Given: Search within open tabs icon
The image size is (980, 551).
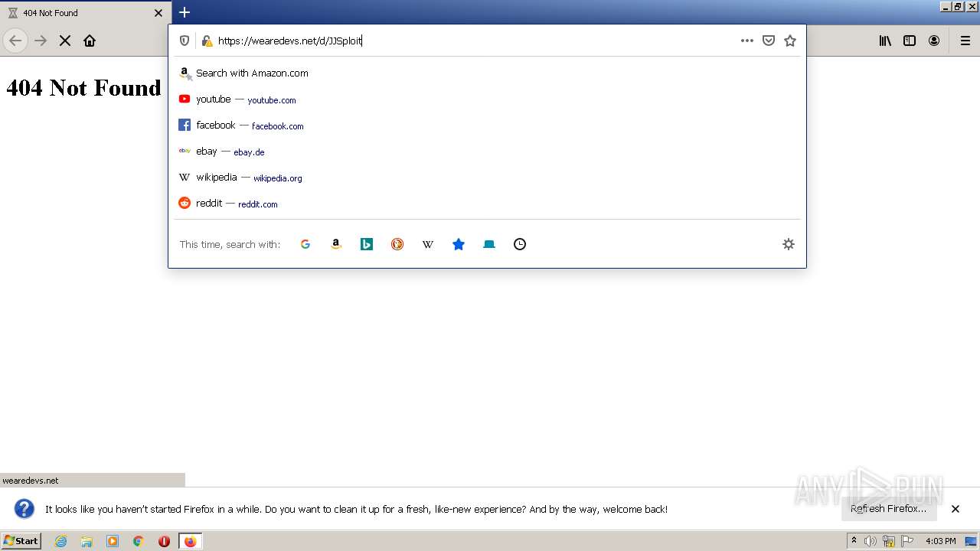Looking at the screenshot, I should coord(489,244).
